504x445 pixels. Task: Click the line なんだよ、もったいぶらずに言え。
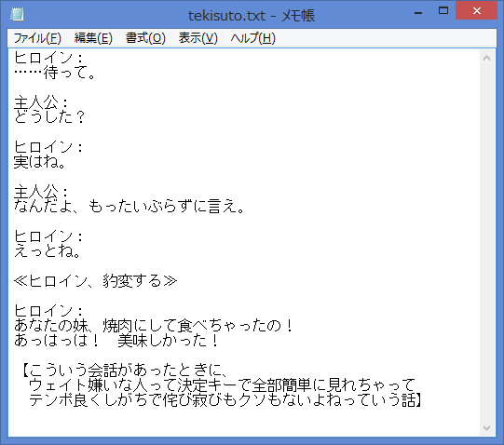(129, 207)
